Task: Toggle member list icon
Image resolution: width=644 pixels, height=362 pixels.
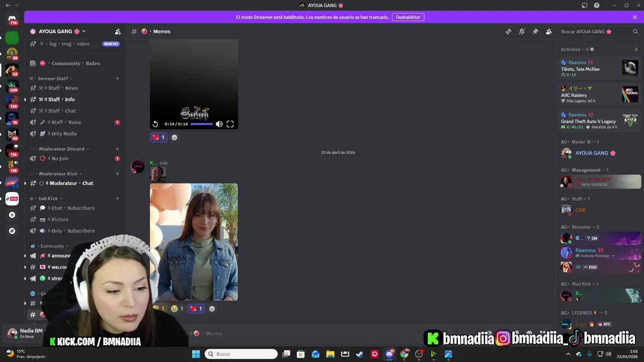Action: (x=549, y=31)
